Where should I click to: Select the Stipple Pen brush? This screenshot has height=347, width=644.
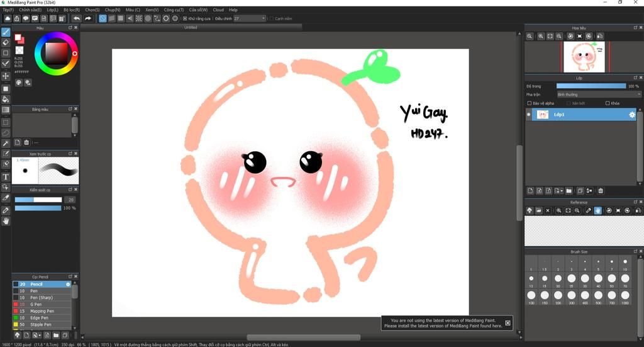(42, 325)
